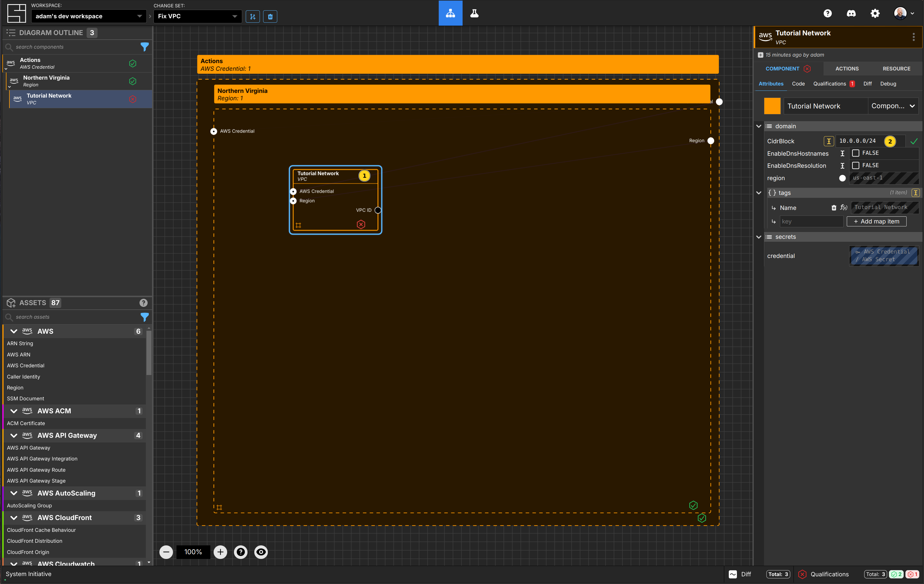The image size is (924, 584).
Task: Collapse the AWS API Gateway category
Action: coord(14,435)
